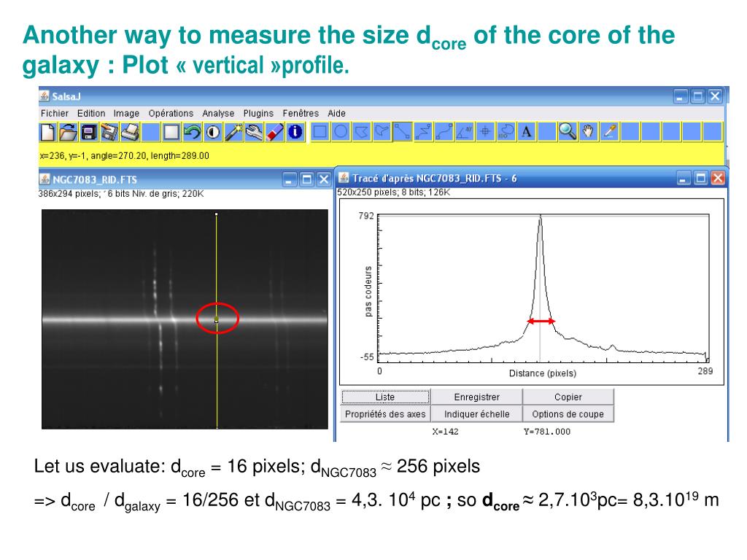Click the Enregistrer button
The width and height of the screenshot is (747, 560).
pyautogui.click(x=476, y=397)
